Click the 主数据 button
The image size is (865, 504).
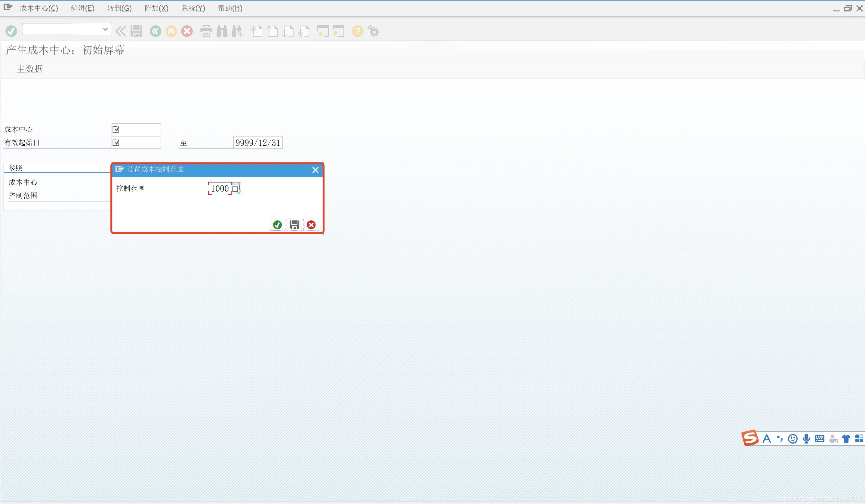(30, 69)
